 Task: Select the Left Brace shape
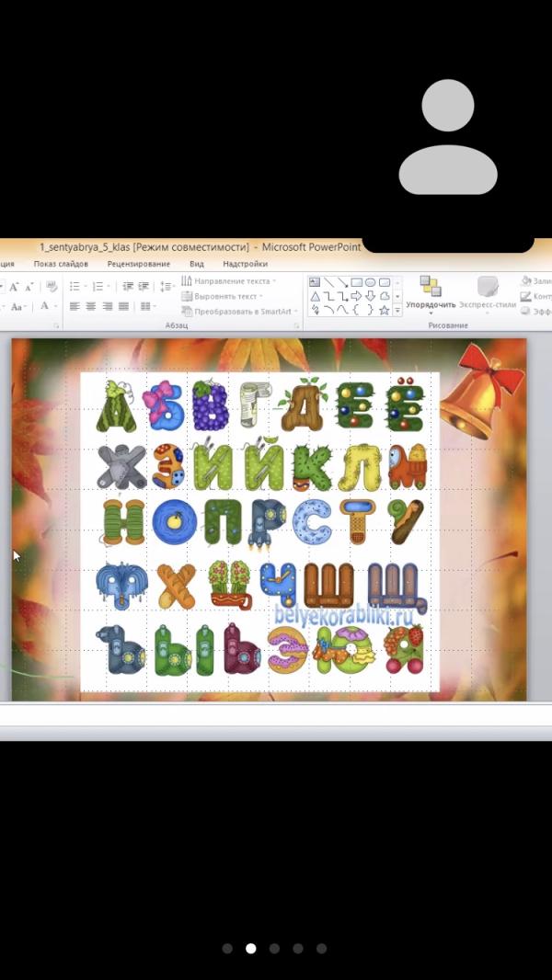[356, 310]
